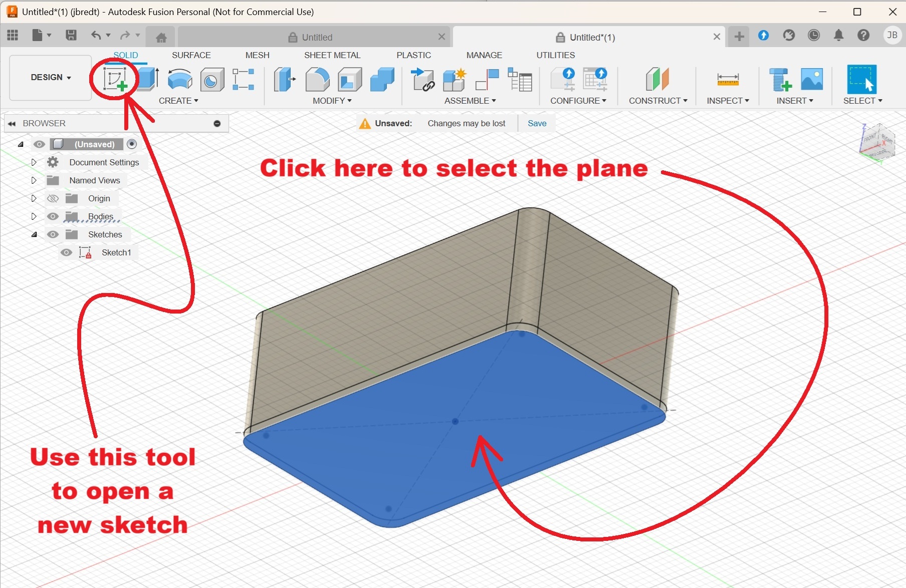This screenshot has width=906, height=588.
Task: Click the Save file icon
Action: (71, 35)
